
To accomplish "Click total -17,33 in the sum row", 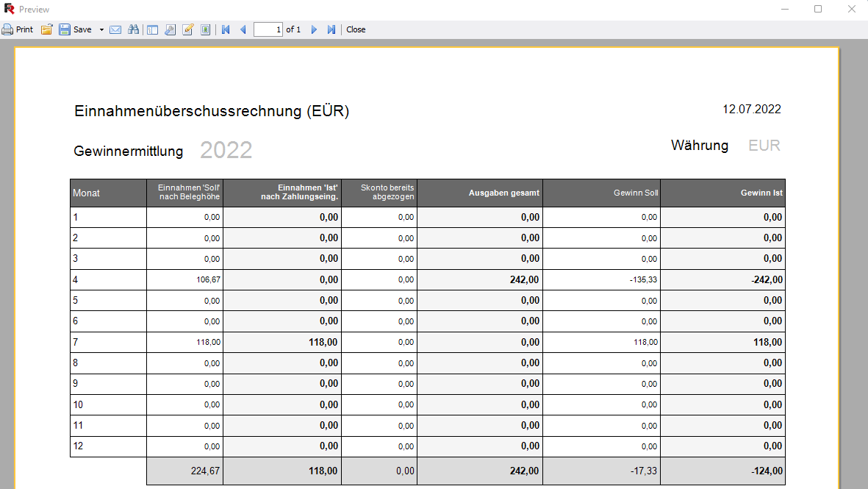I will [643, 471].
